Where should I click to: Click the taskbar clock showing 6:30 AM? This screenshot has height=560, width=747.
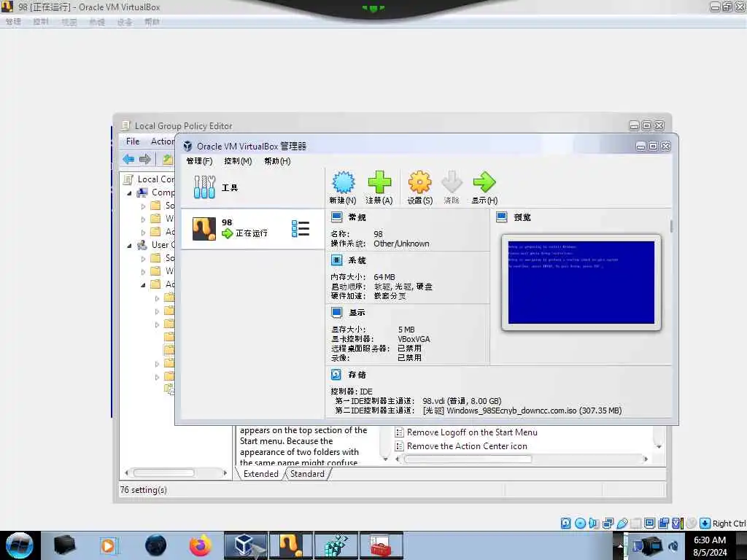710,546
